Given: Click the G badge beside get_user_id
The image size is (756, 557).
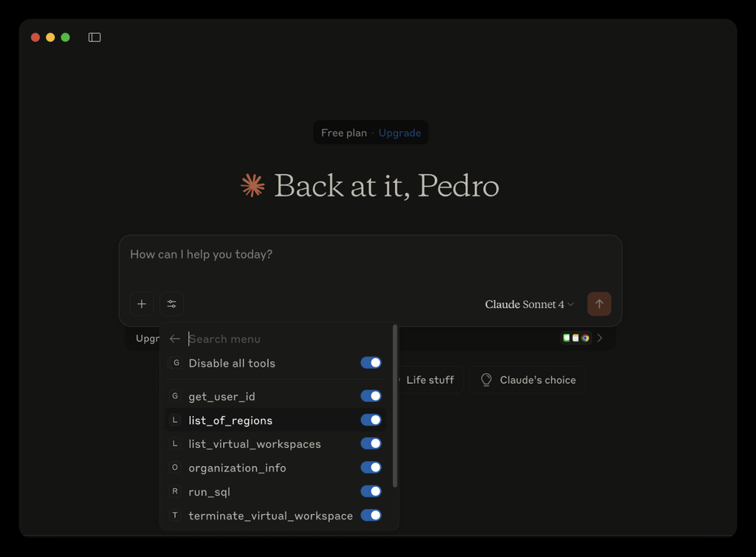Looking at the screenshot, I should pos(175,396).
